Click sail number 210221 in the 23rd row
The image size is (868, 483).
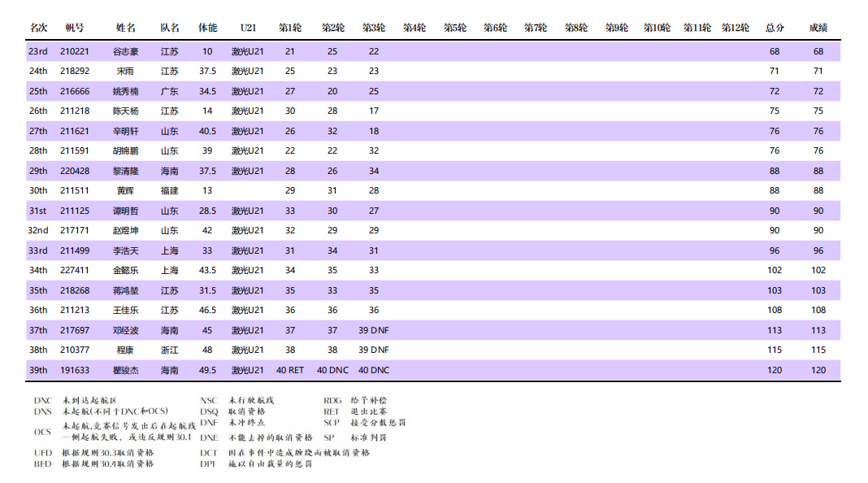click(75, 51)
